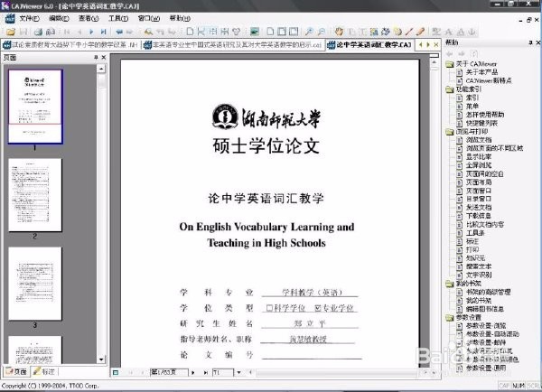Image resolution: width=542 pixels, height=392 pixels.
Task: Switch to the 页面 bottom tab
Action: (x=16, y=371)
